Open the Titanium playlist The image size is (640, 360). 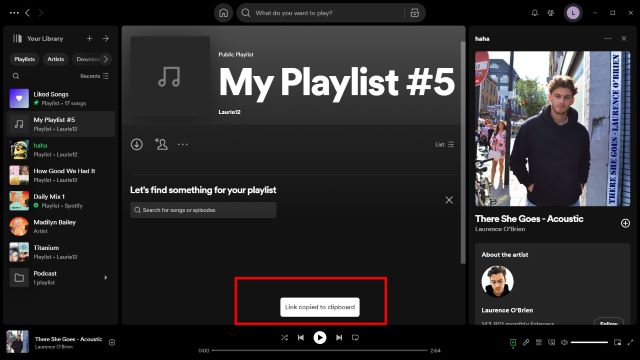click(61, 252)
